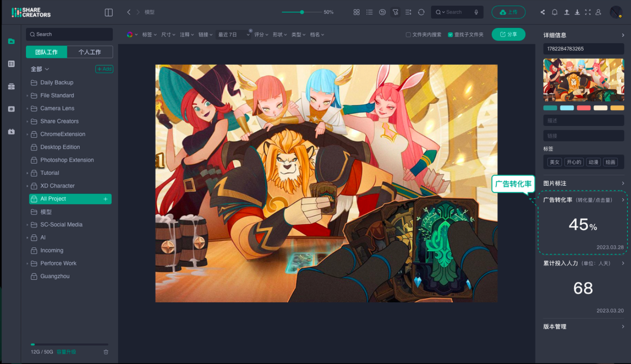This screenshot has width=631, height=364.
Task: Switch to 个人工作 tab
Action: (x=90, y=52)
